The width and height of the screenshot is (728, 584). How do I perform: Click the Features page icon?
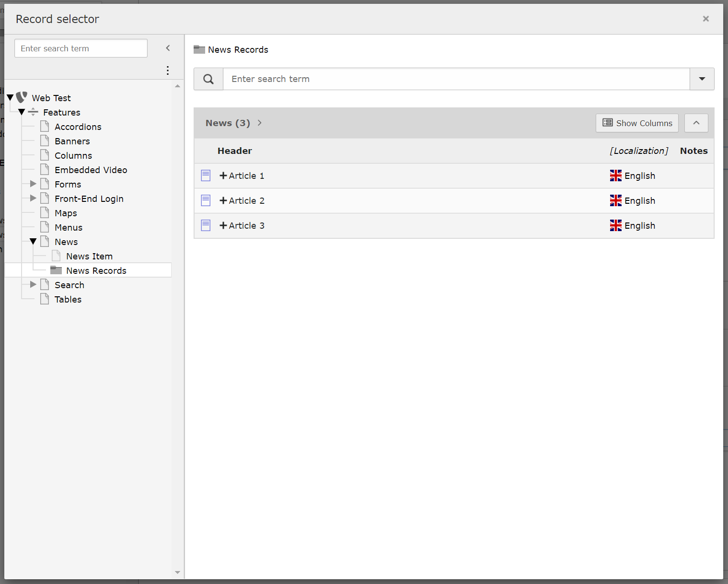(x=33, y=112)
